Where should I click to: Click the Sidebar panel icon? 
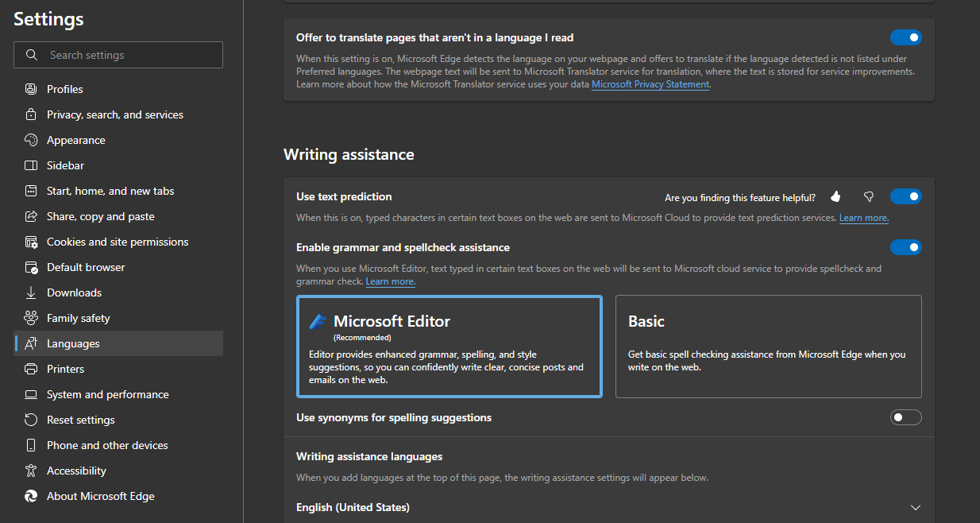[x=31, y=165]
